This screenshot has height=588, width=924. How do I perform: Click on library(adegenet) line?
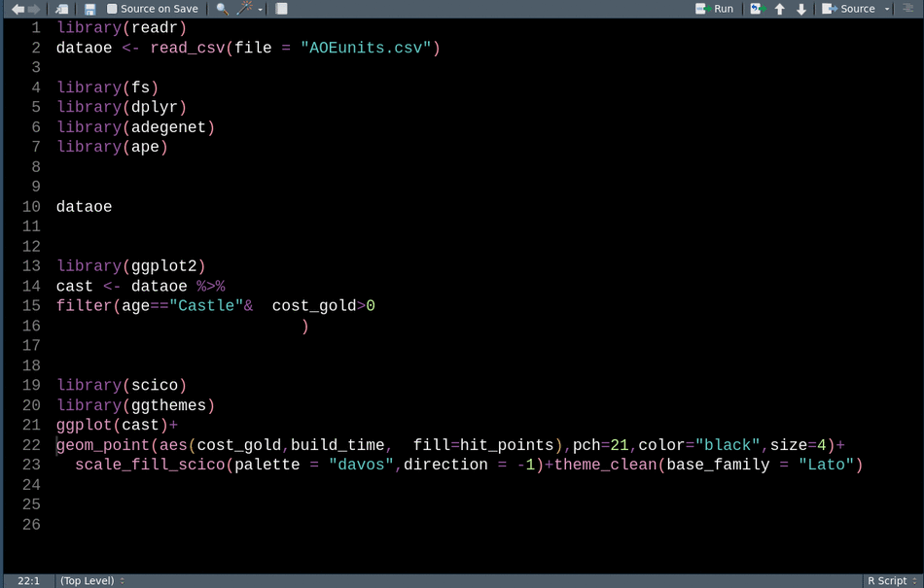pyautogui.click(x=135, y=127)
